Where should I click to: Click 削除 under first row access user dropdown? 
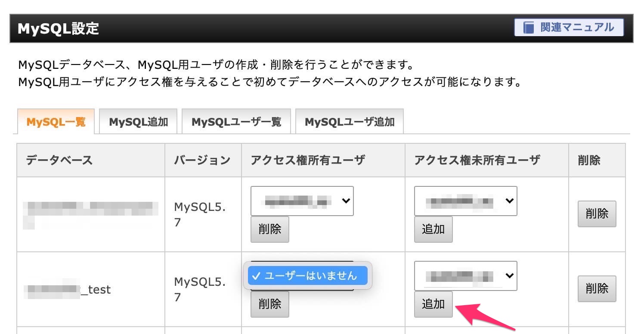click(270, 229)
